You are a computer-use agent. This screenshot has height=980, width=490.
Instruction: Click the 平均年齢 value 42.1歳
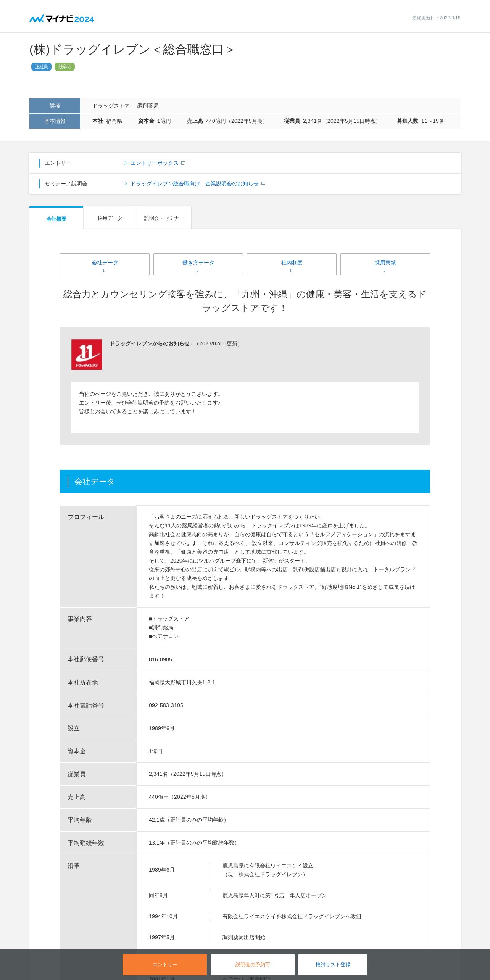(x=189, y=820)
